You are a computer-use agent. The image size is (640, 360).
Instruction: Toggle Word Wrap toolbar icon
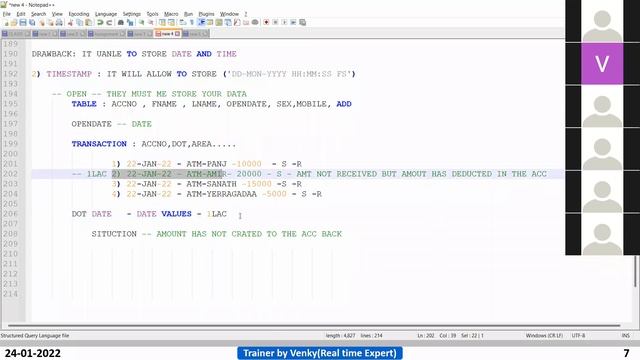[183, 22]
